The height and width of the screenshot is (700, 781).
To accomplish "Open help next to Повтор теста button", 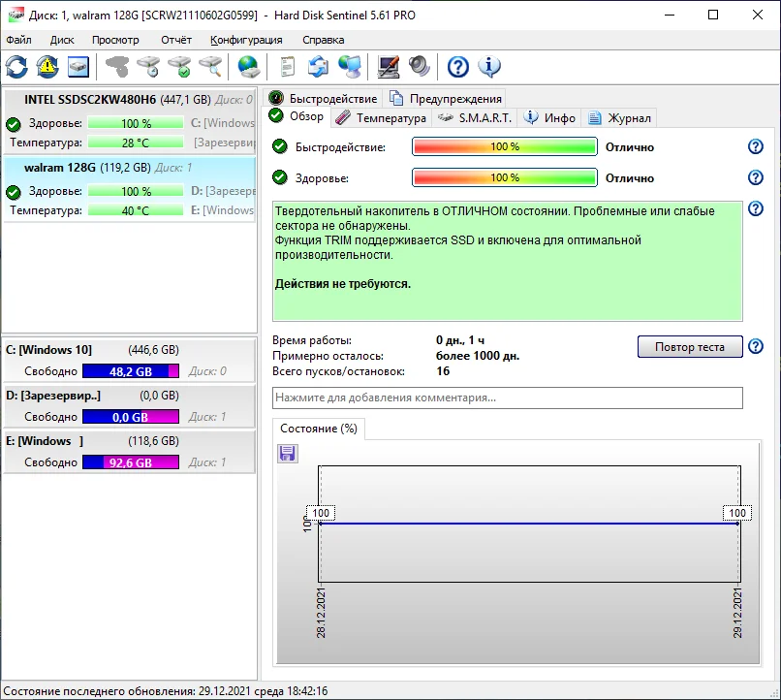I will tap(756, 347).
